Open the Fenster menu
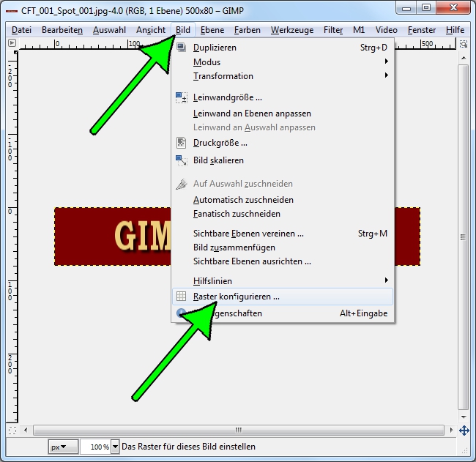476x462 pixels. (x=422, y=30)
